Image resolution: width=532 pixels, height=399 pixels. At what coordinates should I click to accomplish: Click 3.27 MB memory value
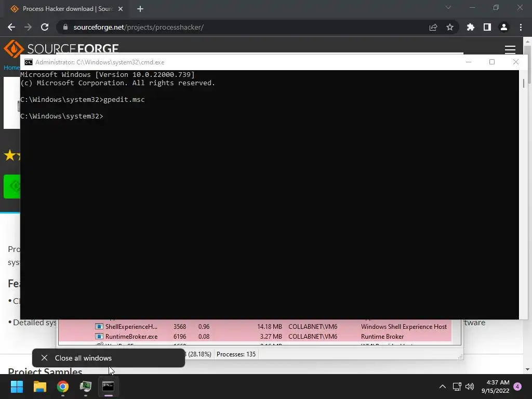tap(271, 337)
